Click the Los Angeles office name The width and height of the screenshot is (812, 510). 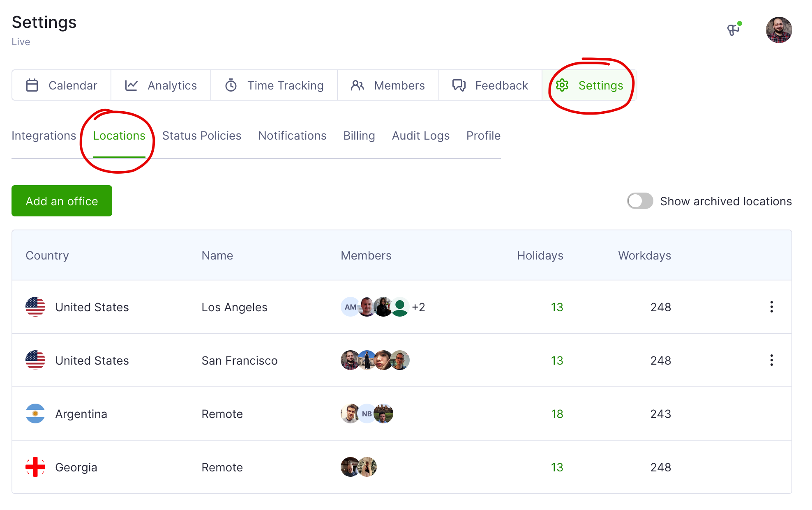234,307
